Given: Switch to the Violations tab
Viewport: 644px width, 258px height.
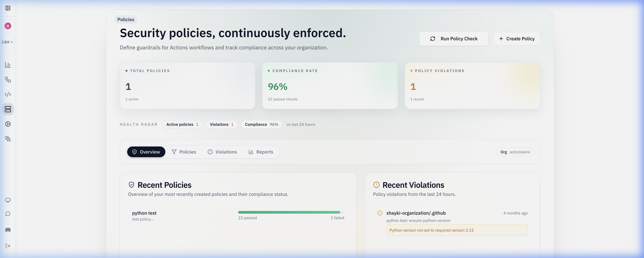Looking at the screenshot, I should [222, 152].
